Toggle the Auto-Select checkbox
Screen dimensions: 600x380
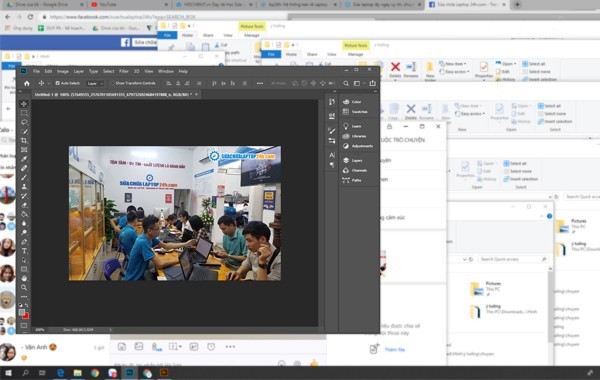coord(57,83)
